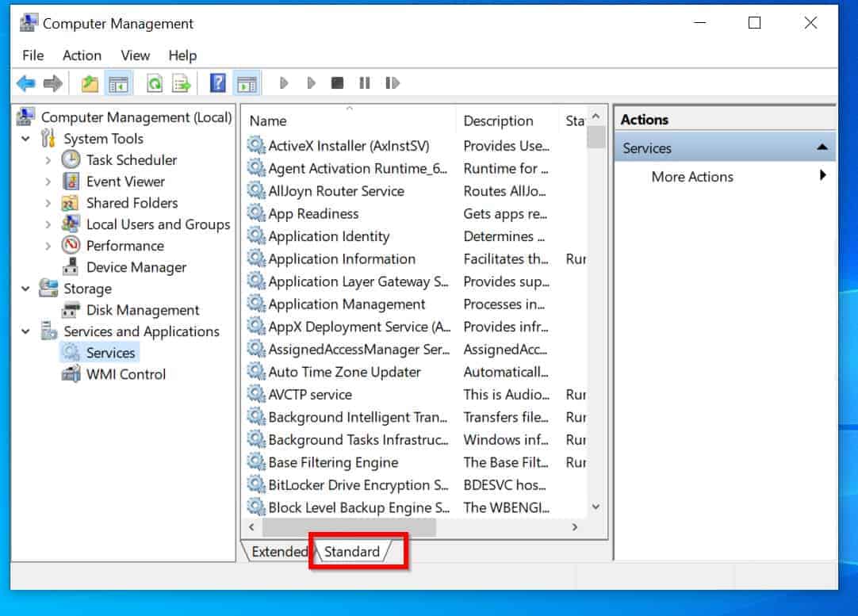
Task: Collapse the Services section in Actions pane
Action: (x=822, y=147)
